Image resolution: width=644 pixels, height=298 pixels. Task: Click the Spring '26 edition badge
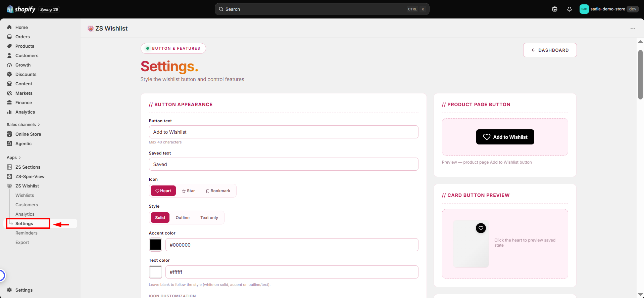[49, 9]
